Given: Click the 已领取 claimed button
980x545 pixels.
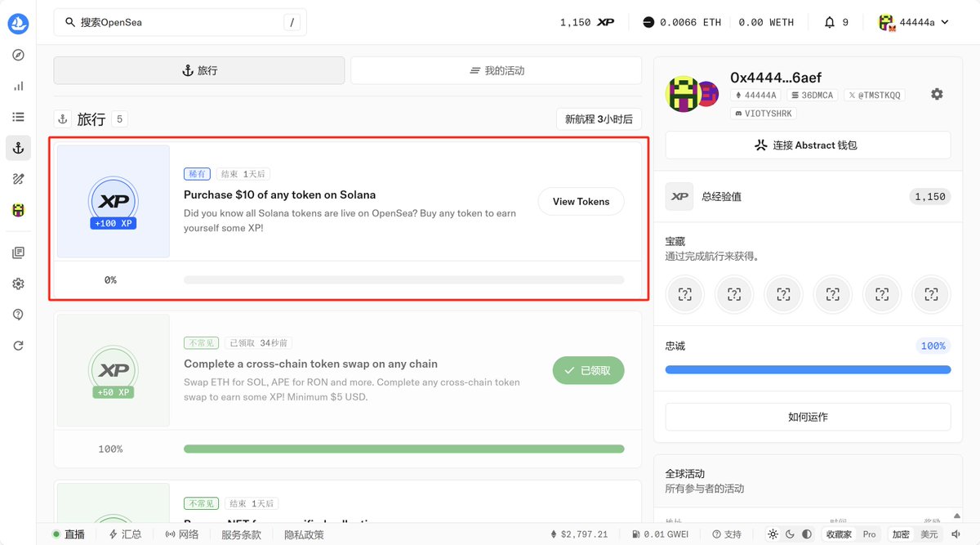Looking at the screenshot, I should coord(588,370).
